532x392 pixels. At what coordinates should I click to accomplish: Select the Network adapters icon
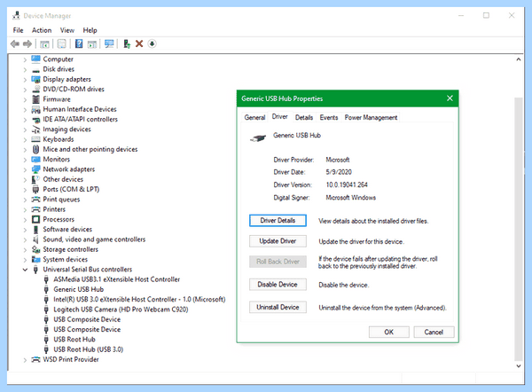35,169
